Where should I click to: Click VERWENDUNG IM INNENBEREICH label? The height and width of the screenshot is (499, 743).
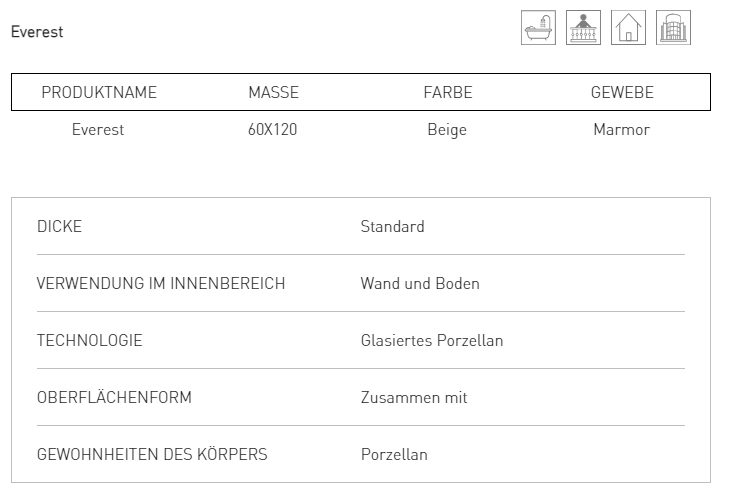coord(161,283)
